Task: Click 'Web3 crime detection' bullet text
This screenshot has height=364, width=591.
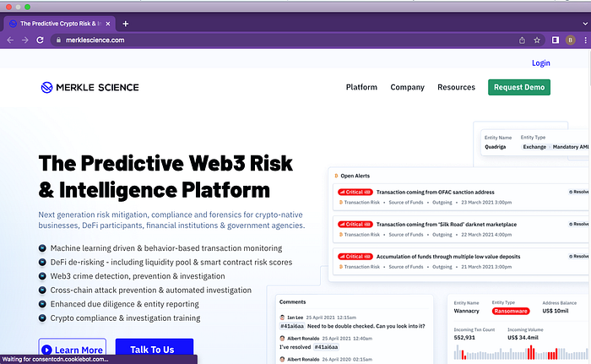Action: 138,276
